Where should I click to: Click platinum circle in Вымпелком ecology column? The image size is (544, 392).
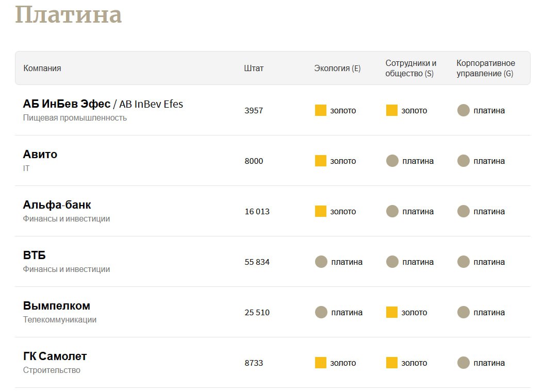point(321,312)
